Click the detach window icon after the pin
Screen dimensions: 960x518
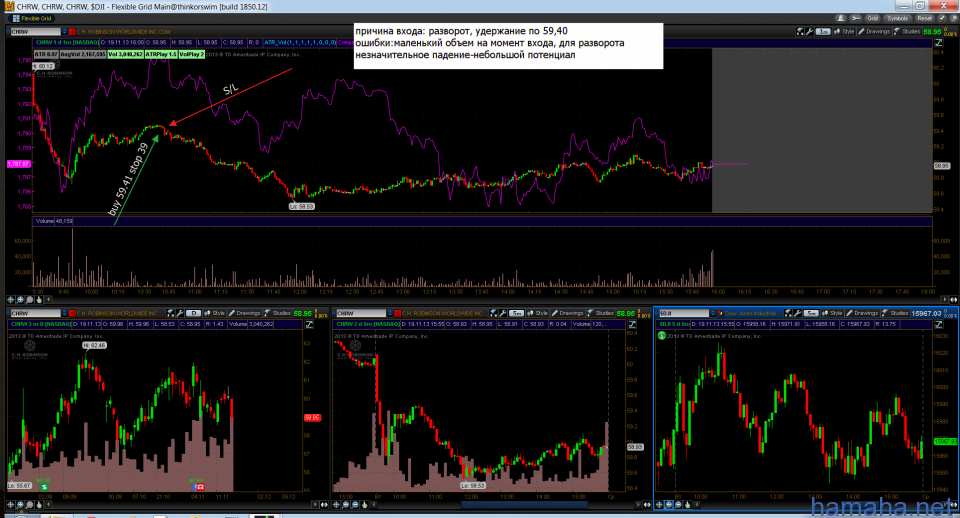point(953,18)
